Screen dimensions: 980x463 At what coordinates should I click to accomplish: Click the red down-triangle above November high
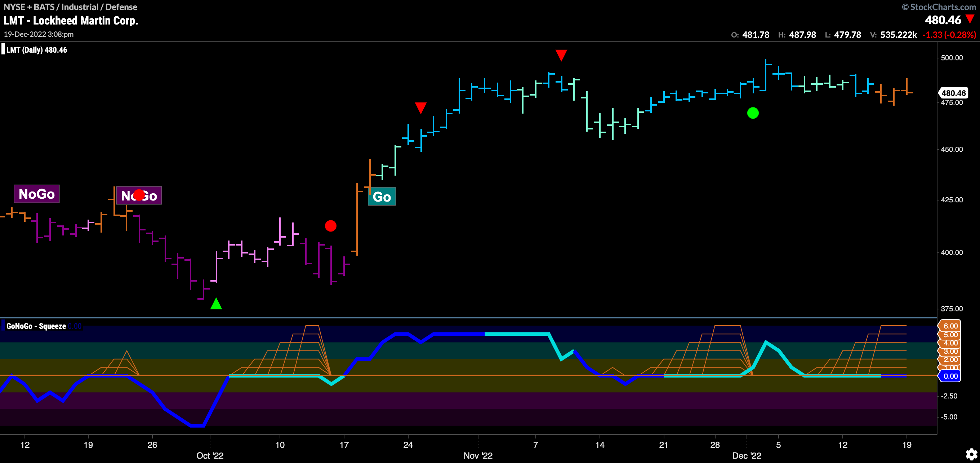point(561,55)
